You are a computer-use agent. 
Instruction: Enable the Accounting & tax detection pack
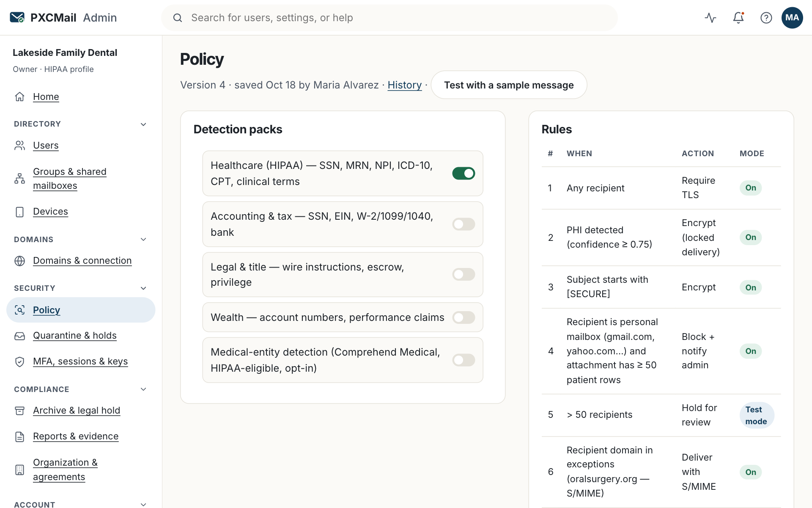tap(464, 224)
